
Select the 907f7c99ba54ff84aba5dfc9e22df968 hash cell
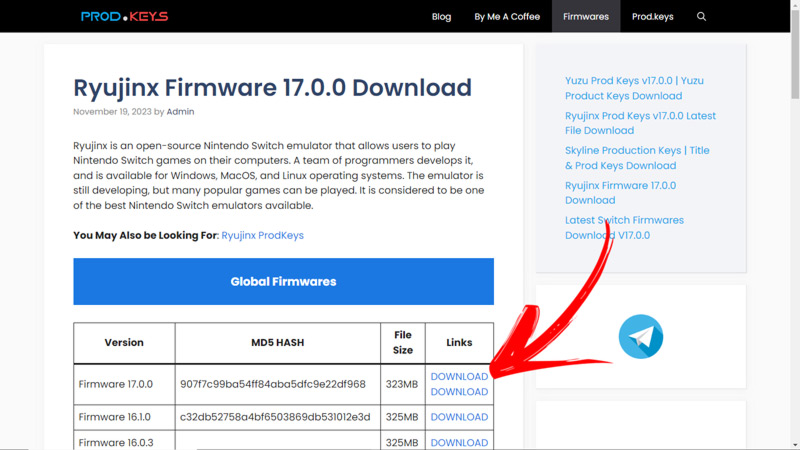coord(278,384)
